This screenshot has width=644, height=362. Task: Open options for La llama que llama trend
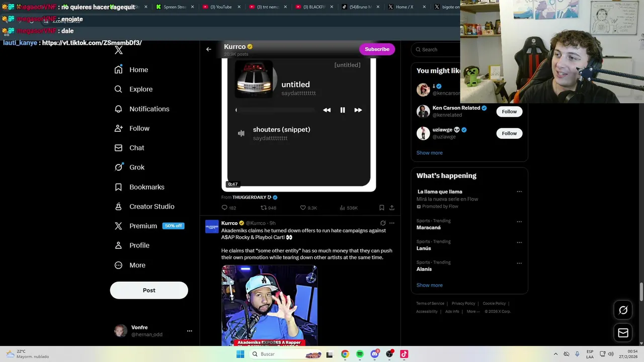(x=519, y=192)
